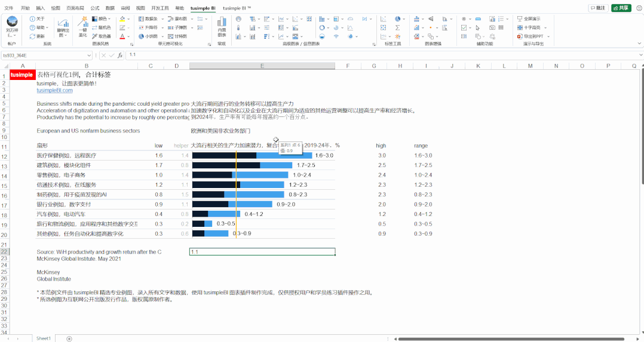The image size is (644, 342).
Task: Expand 瀑布图 waterfall chart dropdown
Action: [x=192, y=19]
